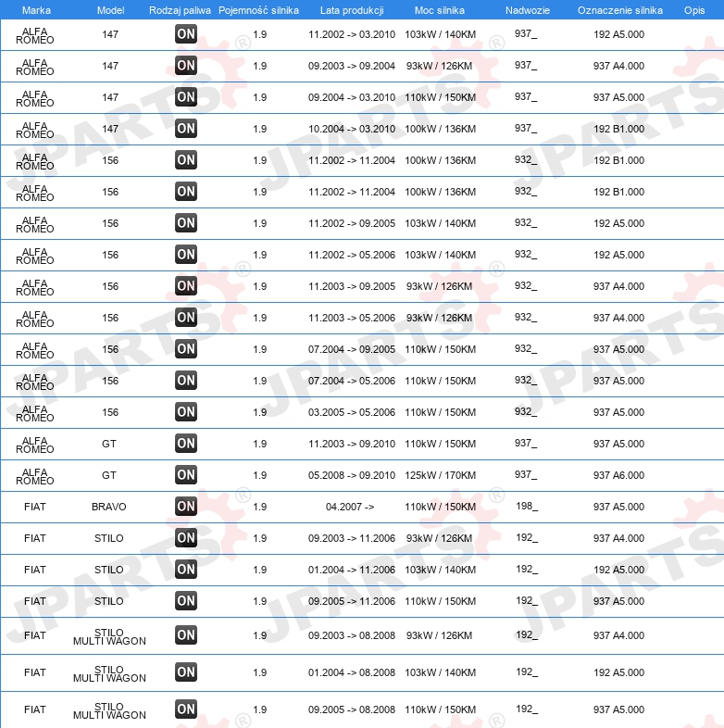The height and width of the screenshot is (728, 724).
Task: Click the ON badge in the 156 11.2003 -> 05.2006 row
Action: pyautogui.click(x=186, y=318)
